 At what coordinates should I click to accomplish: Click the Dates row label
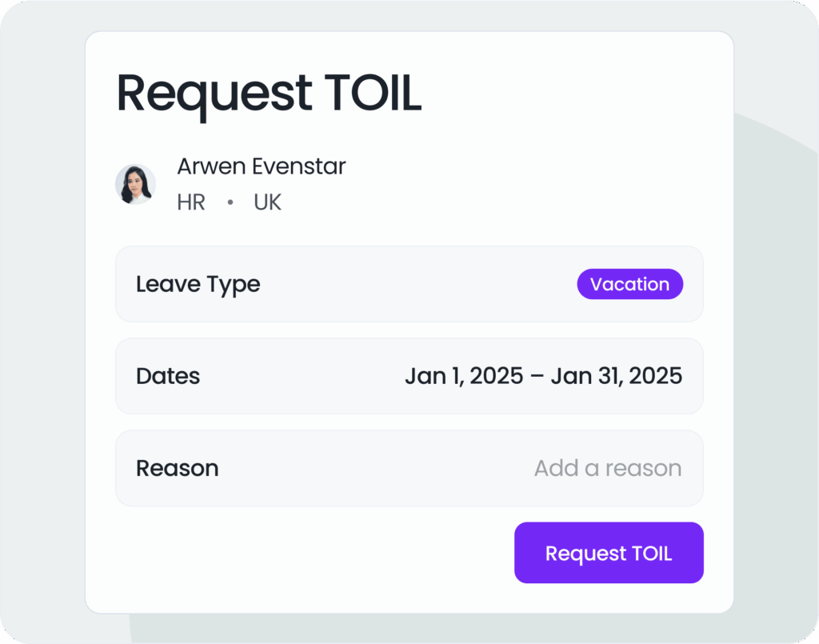pyautogui.click(x=167, y=376)
